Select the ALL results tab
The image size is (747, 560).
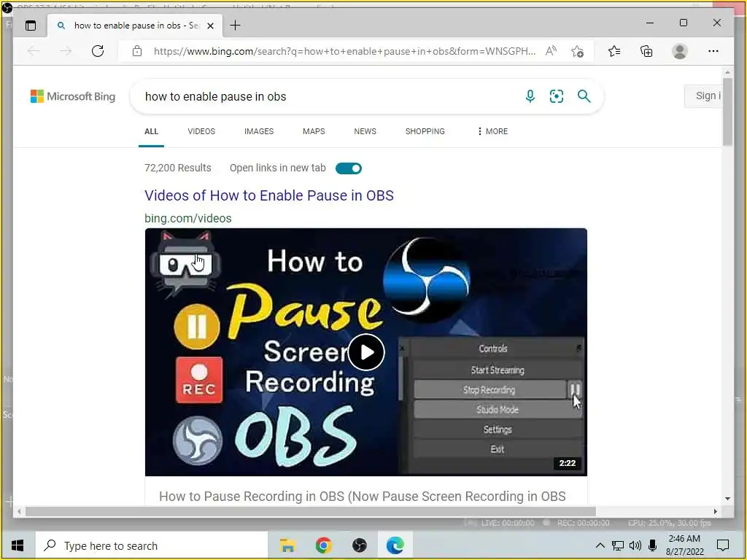tap(152, 131)
